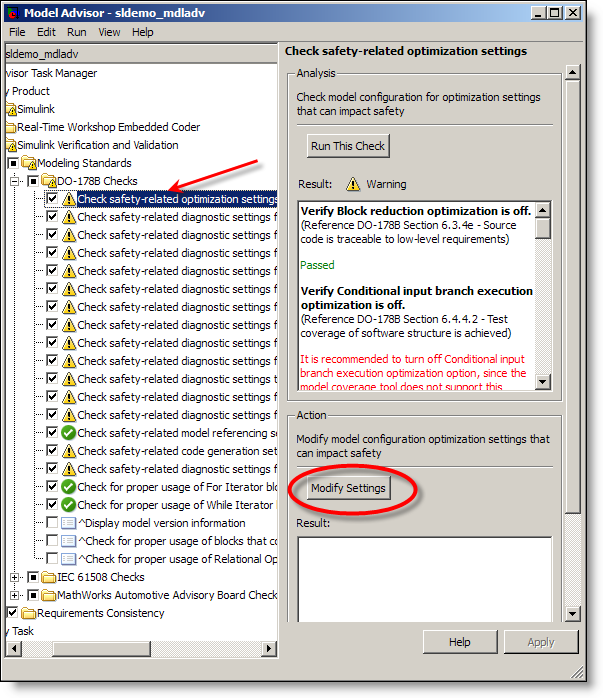Click green check icon of For Iterator check
The image size is (603, 698).
(68, 487)
